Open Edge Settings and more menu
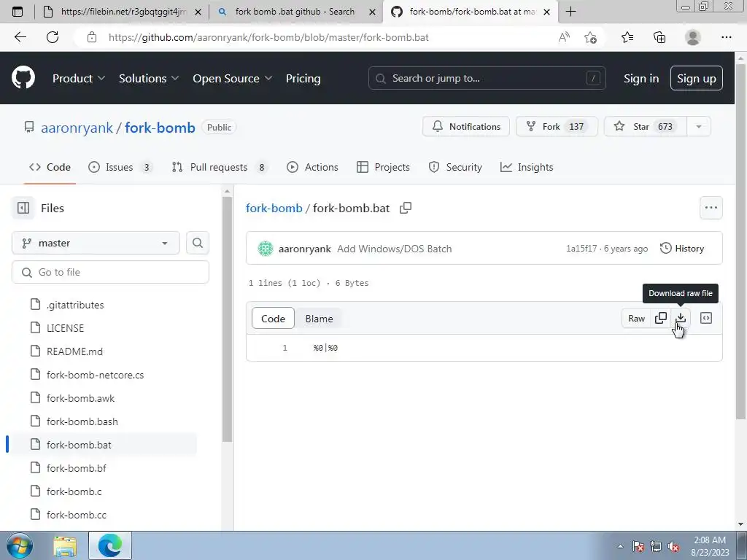Screen dimensions: 747x560 tap(726, 37)
